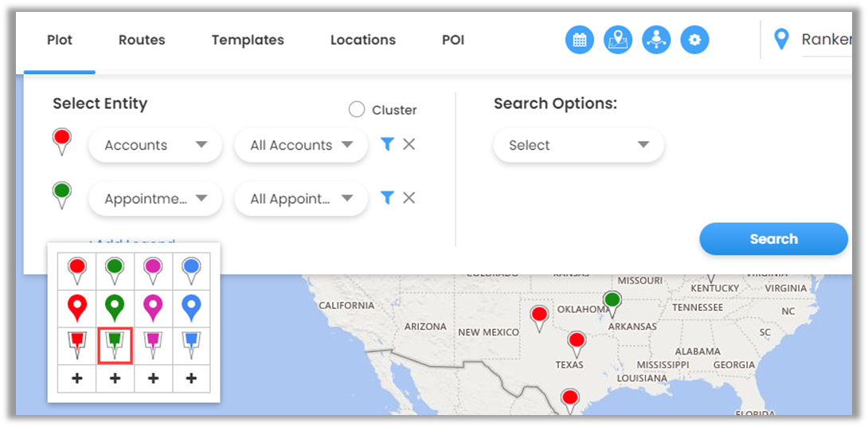Click the map location icon in toolbar
Screen dimensions: 868x427
(x=618, y=40)
